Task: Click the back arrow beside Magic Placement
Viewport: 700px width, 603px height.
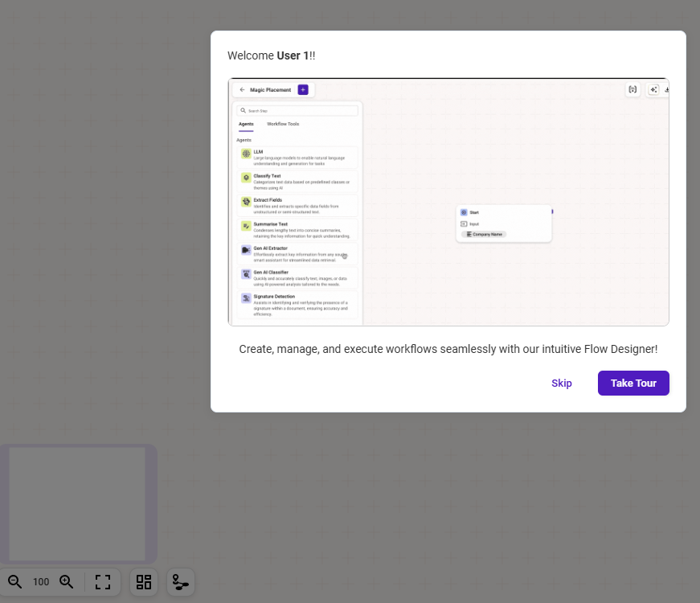Action: [242, 90]
